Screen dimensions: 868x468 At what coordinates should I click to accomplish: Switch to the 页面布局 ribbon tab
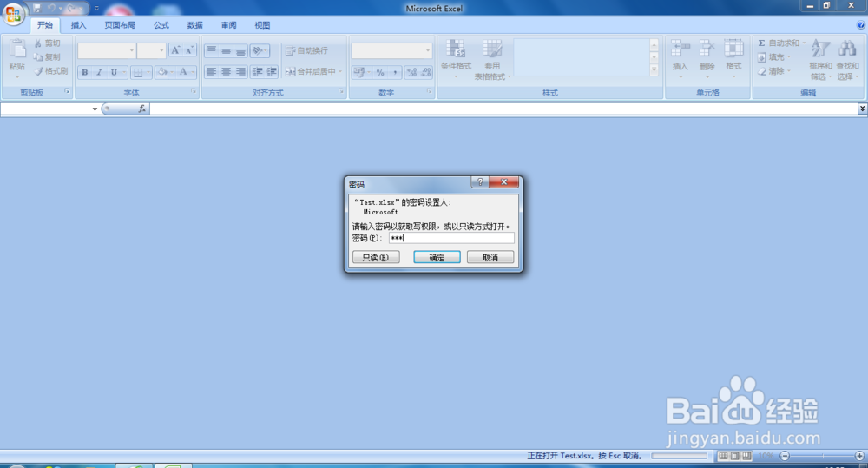pyautogui.click(x=120, y=25)
